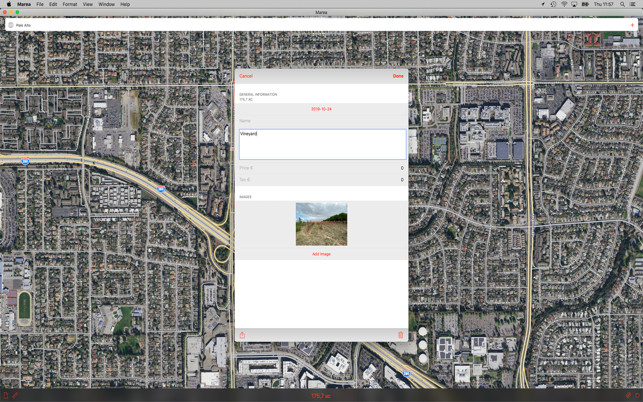Click the notes text area containing Vineyard
643x402 pixels.
323,144
